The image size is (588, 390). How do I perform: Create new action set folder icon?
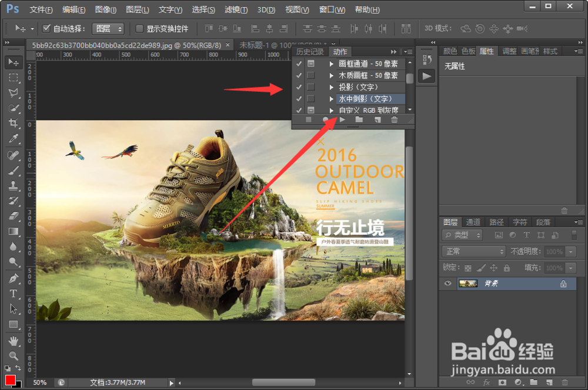point(359,119)
